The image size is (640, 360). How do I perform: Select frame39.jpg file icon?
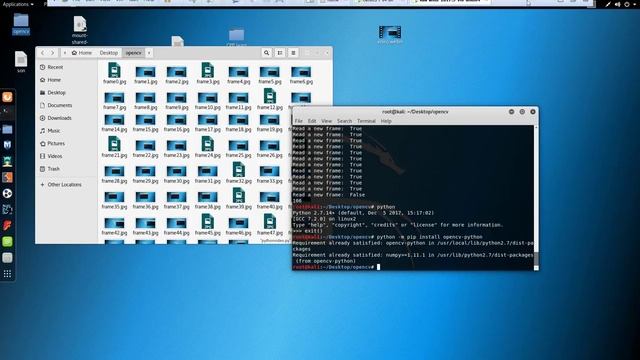pos(238,196)
